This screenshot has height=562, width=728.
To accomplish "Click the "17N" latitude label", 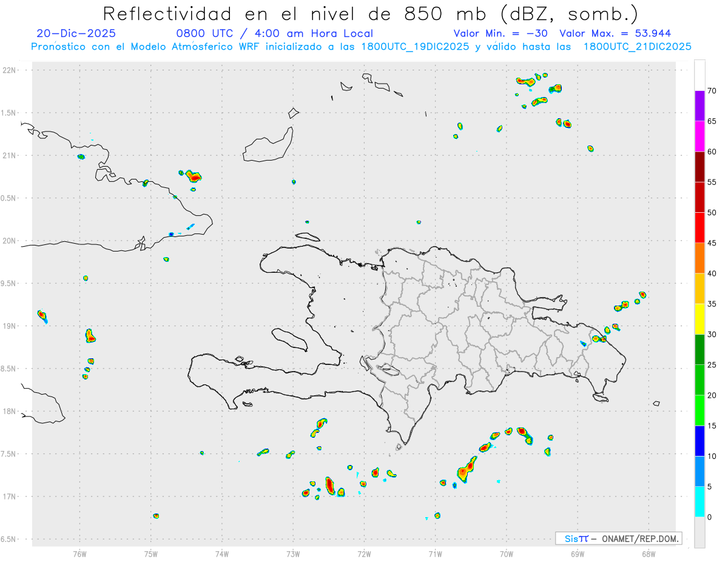I will [x=10, y=497].
